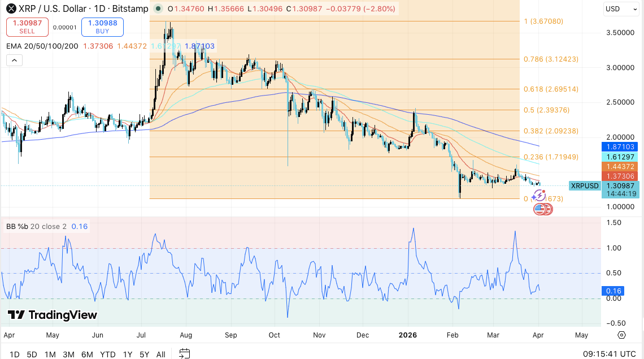Click the TradingView logo watermark

(51, 315)
